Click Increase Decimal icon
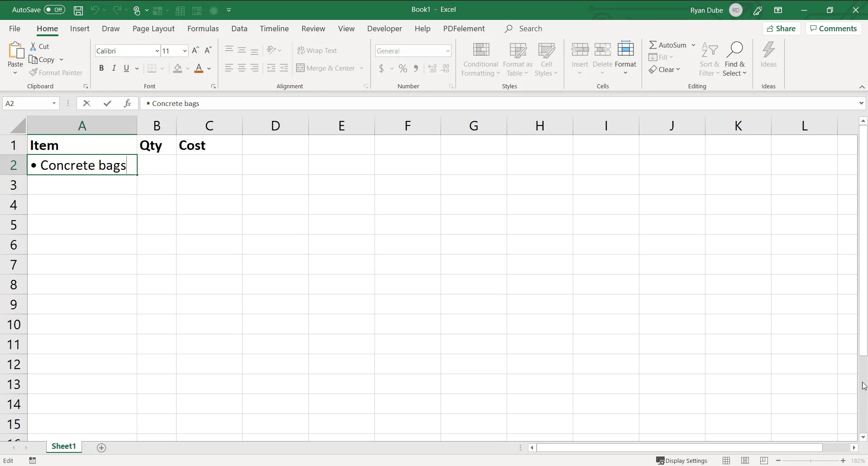This screenshot has height=466, width=868. pos(432,68)
